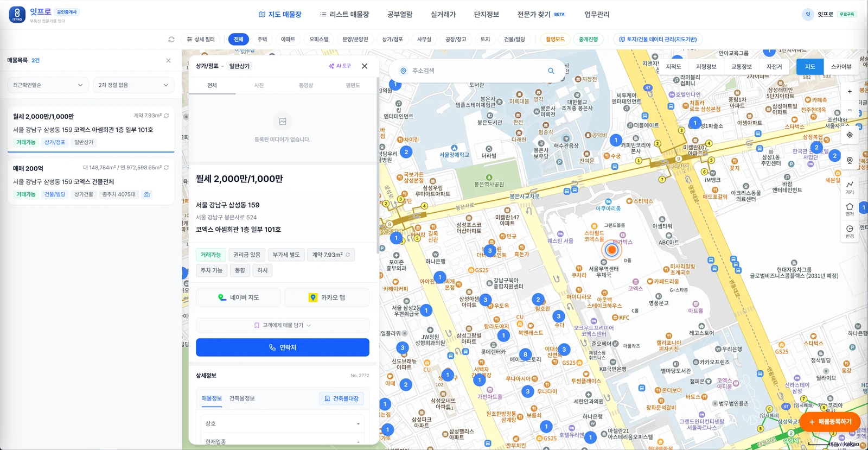Screen dimensions: 868x450
Task: Filter by 건물/빌딩 property type
Action: point(514,39)
